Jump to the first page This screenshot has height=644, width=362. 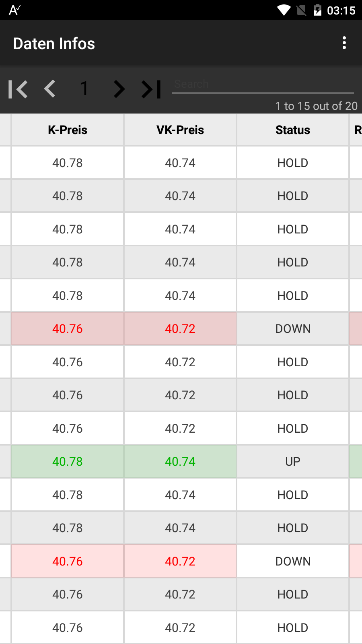[18, 89]
